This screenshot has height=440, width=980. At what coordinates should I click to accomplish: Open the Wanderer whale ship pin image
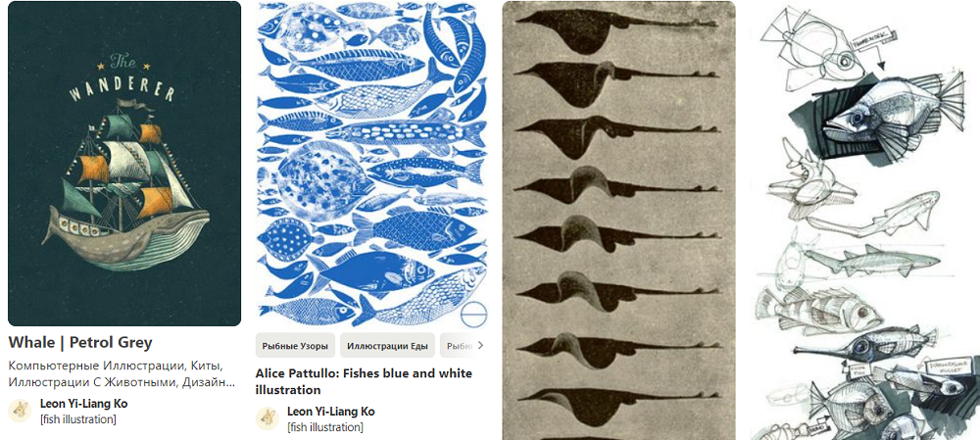tap(124, 164)
